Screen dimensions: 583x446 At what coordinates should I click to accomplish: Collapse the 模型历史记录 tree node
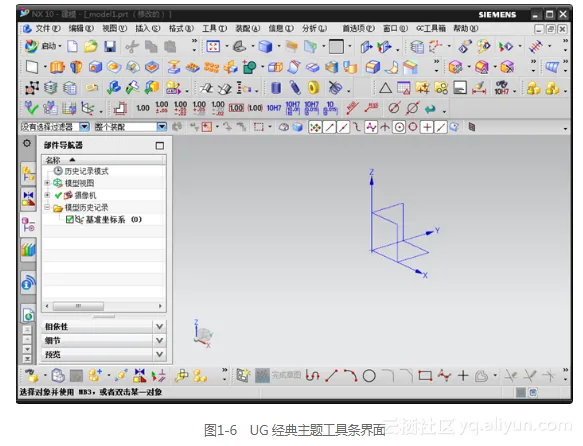pyautogui.click(x=47, y=207)
